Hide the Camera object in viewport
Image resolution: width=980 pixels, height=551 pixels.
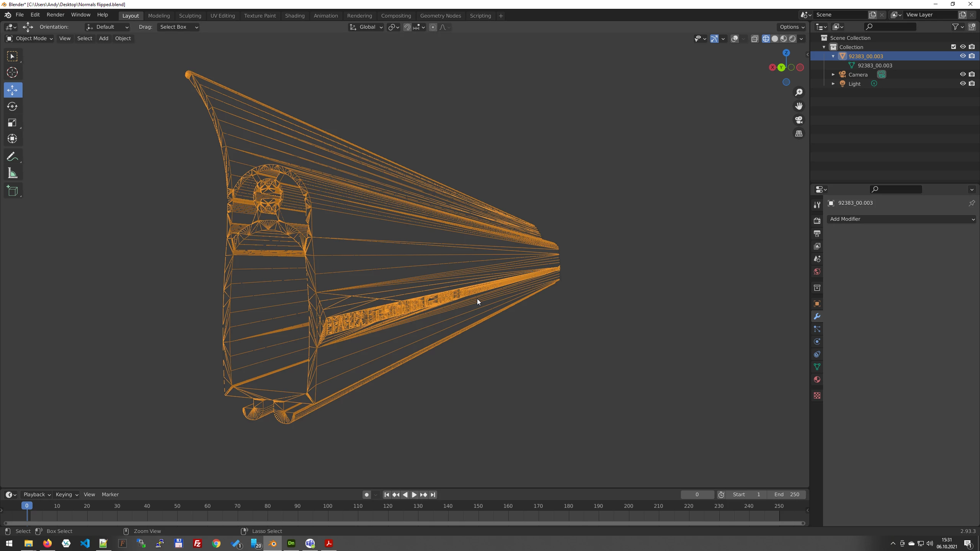click(x=962, y=74)
